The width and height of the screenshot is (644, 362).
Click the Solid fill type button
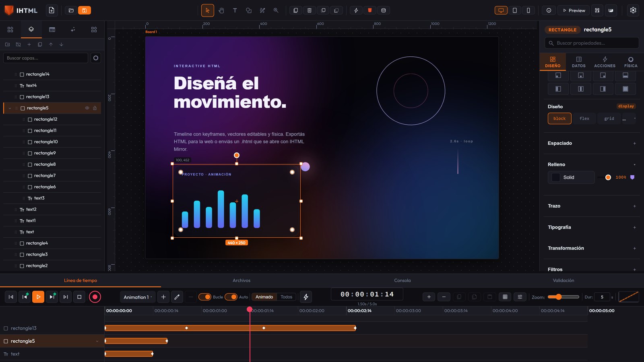(x=571, y=177)
